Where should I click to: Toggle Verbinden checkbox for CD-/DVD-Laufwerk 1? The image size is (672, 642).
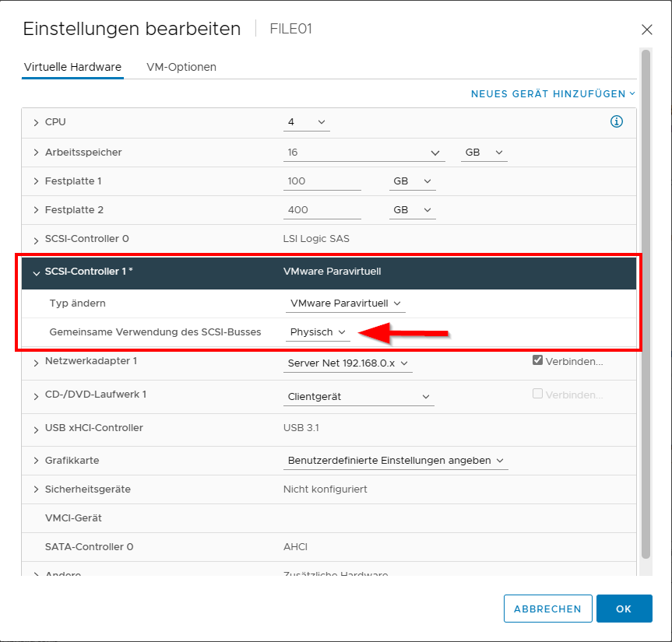tap(537, 394)
